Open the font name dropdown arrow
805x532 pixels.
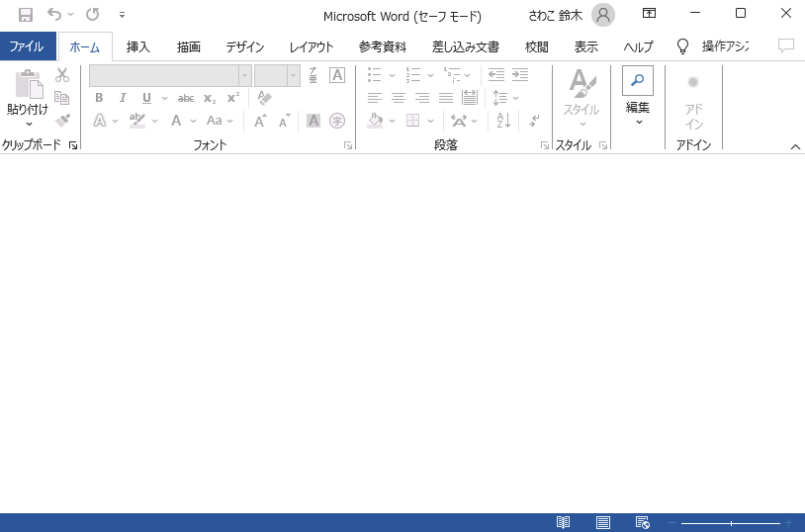[245, 76]
